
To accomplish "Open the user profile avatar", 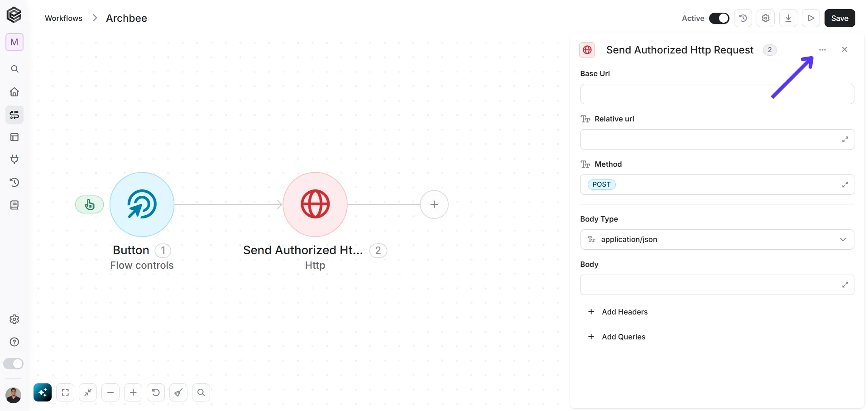I will (14, 395).
